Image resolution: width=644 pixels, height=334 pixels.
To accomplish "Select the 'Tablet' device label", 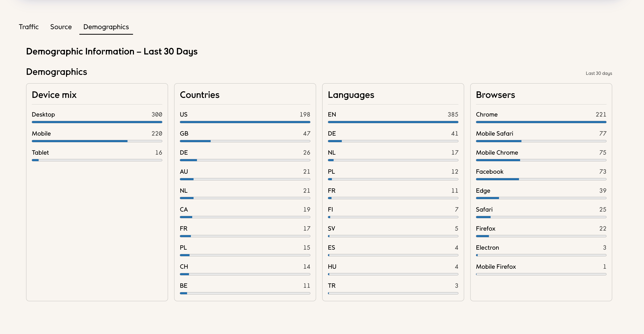I will tap(41, 153).
